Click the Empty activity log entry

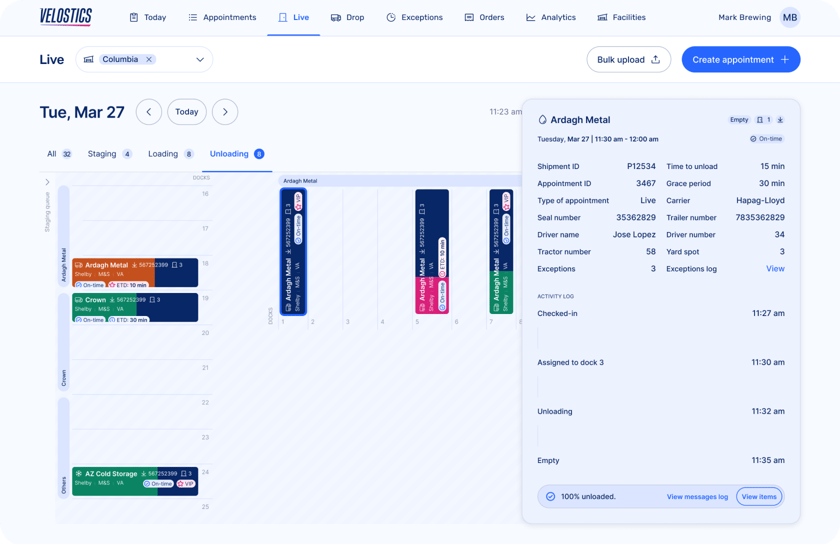(x=661, y=460)
